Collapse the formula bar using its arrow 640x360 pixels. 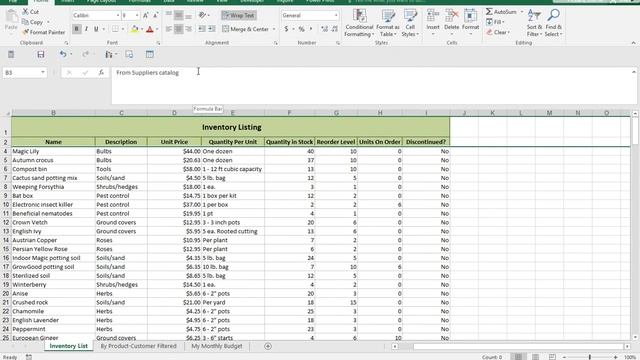[x=633, y=72]
